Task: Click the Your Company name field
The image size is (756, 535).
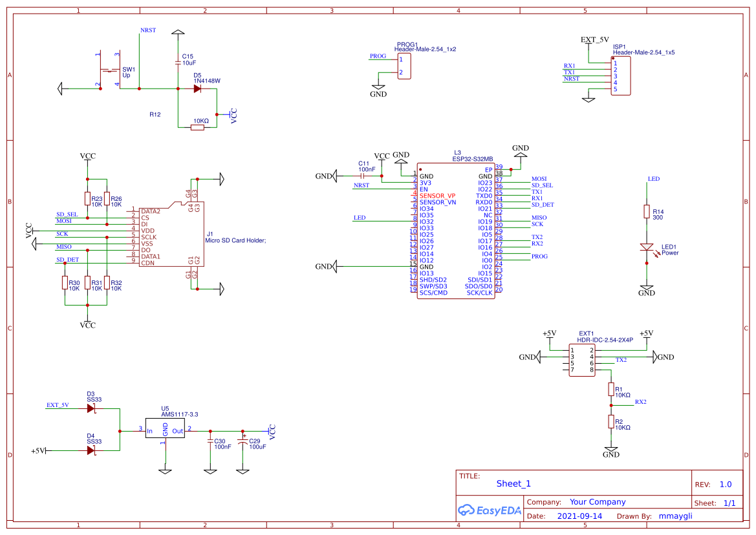Action: coord(597,502)
